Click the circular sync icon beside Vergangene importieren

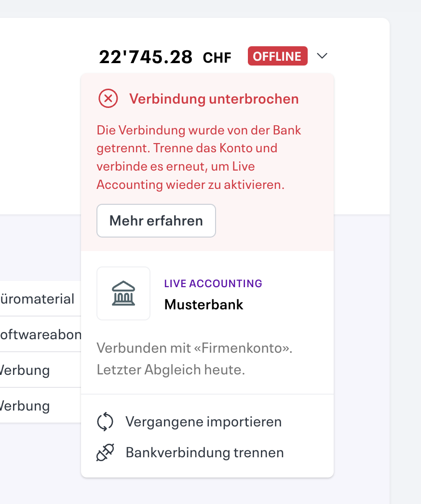(105, 421)
